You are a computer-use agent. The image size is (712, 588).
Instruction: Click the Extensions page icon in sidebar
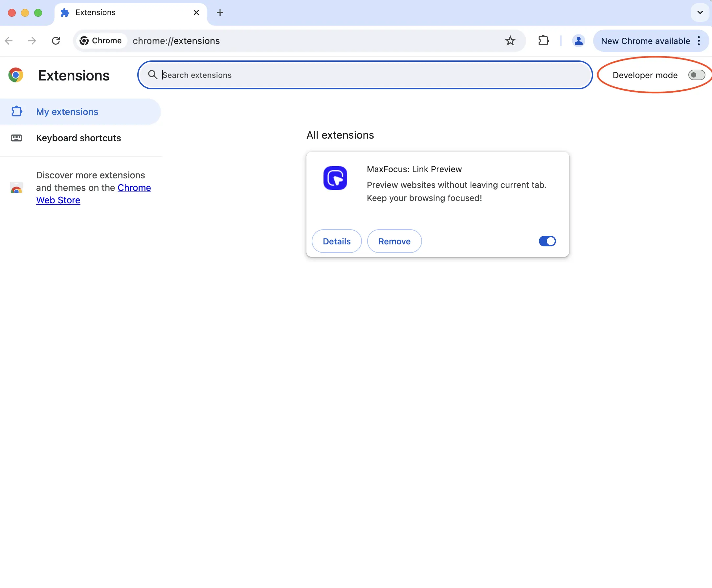coord(16,111)
